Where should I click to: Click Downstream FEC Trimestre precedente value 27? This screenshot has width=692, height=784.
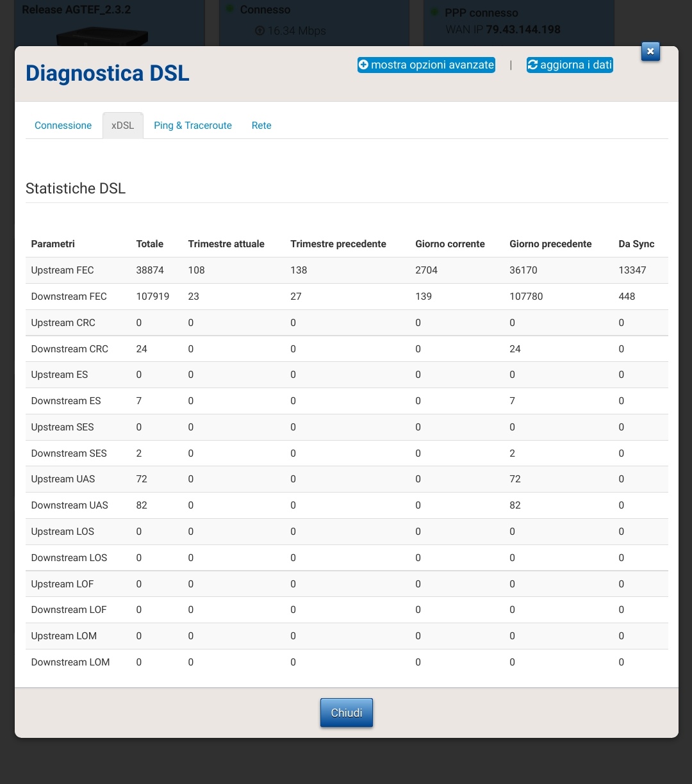(296, 297)
